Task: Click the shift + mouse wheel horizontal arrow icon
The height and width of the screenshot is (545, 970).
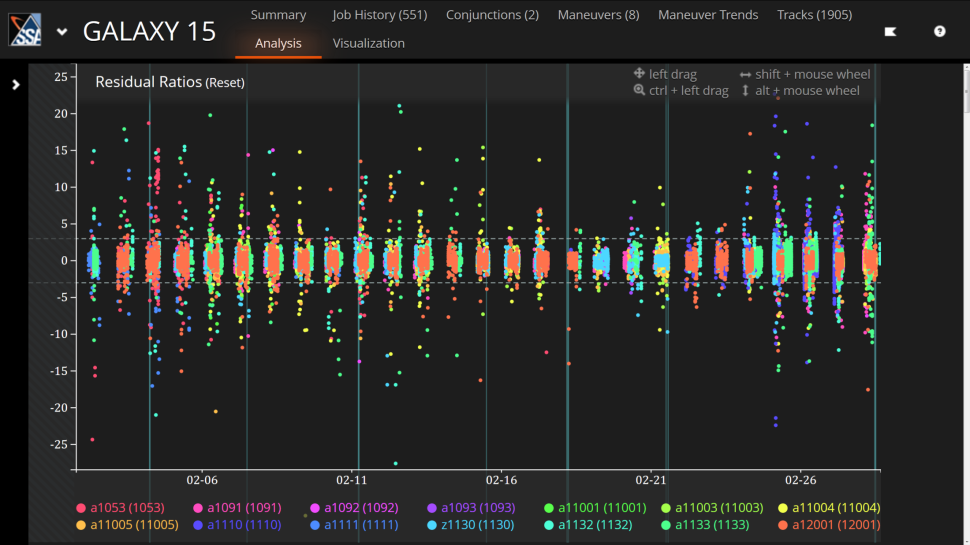Action: [745, 74]
